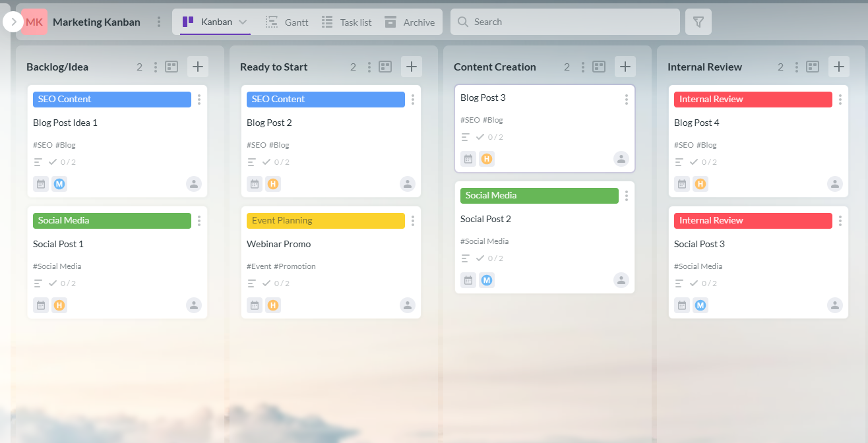This screenshot has width=868, height=443.
Task: Open the Backlog/Idea column options menu
Action: tap(155, 67)
